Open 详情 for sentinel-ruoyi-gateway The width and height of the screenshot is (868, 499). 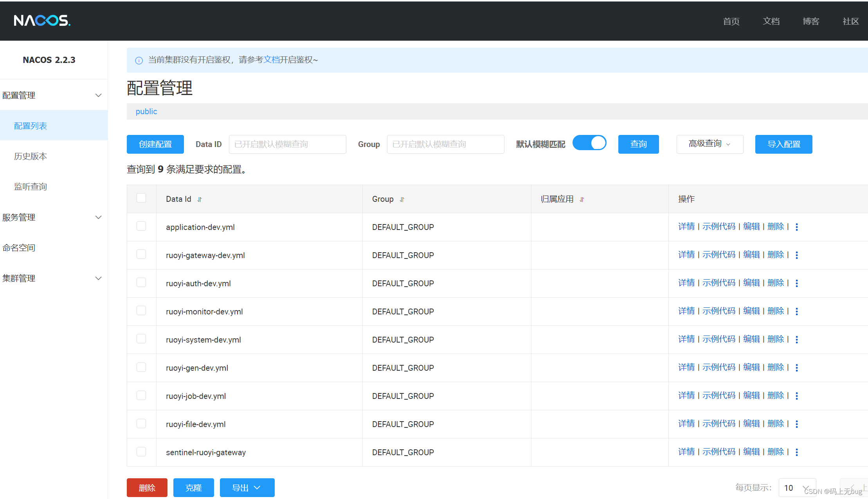pos(686,452)
